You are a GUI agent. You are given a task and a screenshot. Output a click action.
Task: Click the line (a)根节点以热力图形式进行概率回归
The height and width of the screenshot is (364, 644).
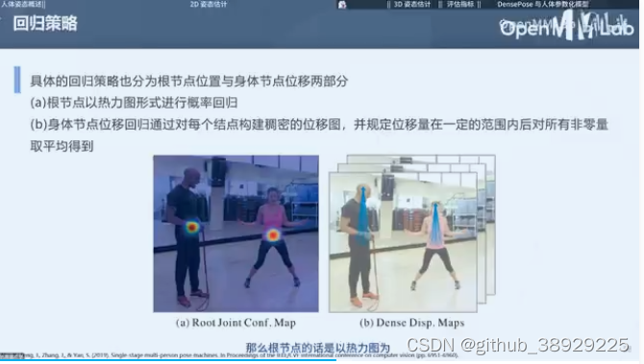click(134, 102)
